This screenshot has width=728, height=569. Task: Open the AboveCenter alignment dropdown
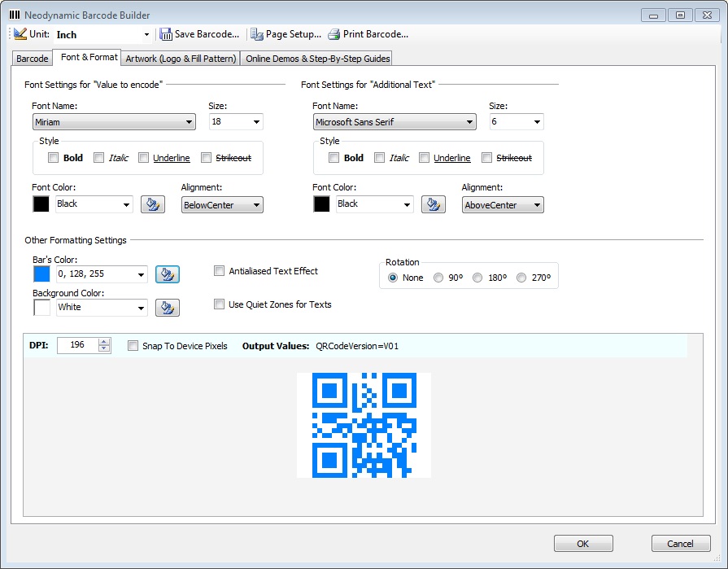(503, 205)
